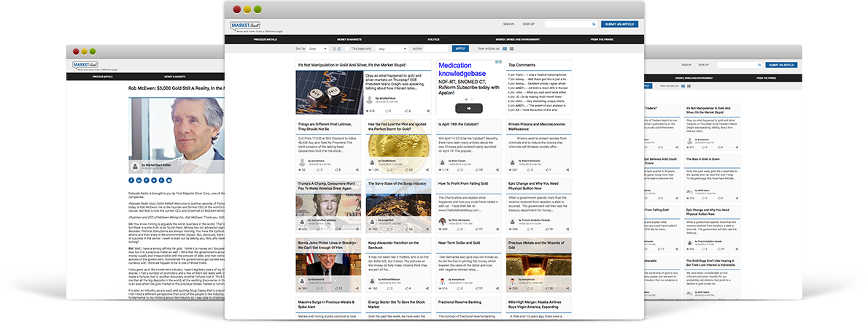
Task: Share 'Keep Alexander Hamilton on the Sawbuck' article
Action: pyautogui.click(x=427, y=288)
